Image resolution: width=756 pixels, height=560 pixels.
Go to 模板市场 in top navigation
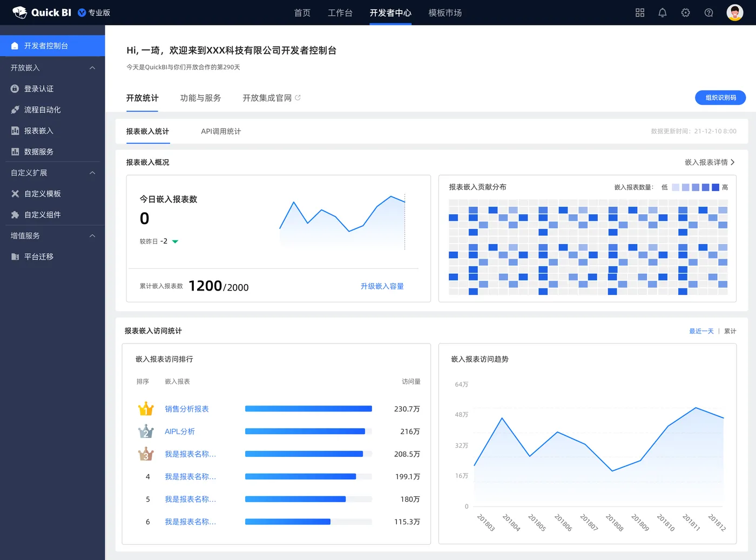click(x=445, y=12)
